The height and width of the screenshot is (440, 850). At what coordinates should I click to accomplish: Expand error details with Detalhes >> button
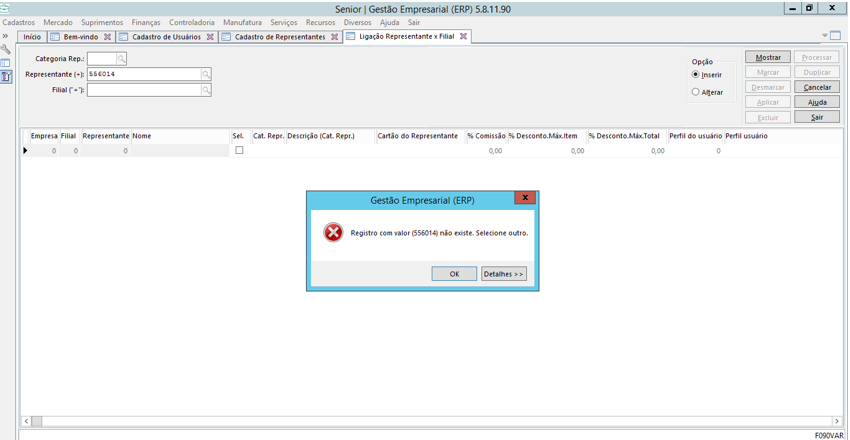pyautogui.click(x=503, y=274)
